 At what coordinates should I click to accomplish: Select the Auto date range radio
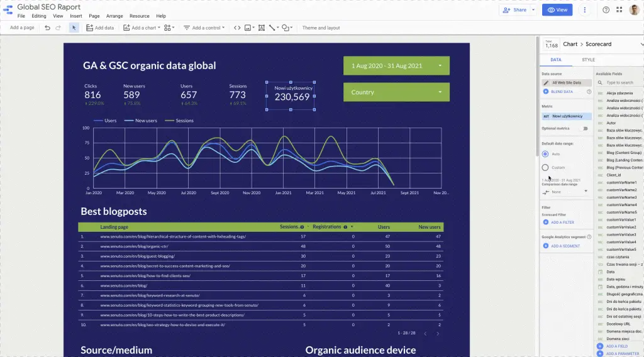click(545, 154)
